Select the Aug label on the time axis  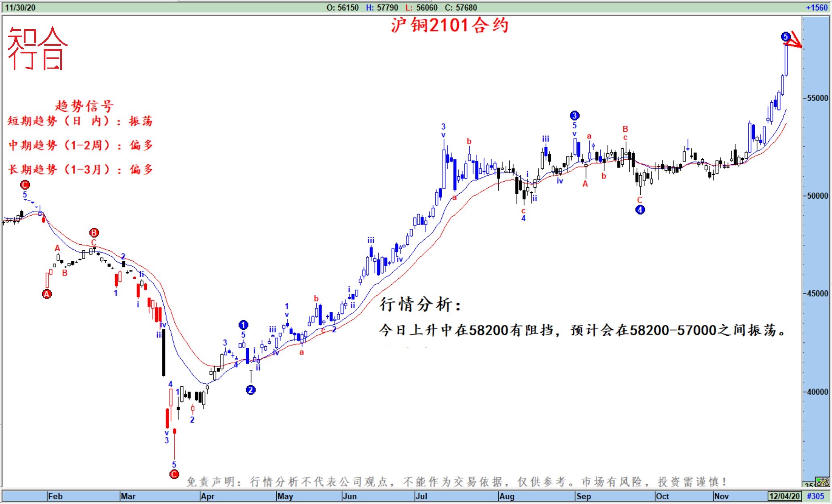coord(506,496)
